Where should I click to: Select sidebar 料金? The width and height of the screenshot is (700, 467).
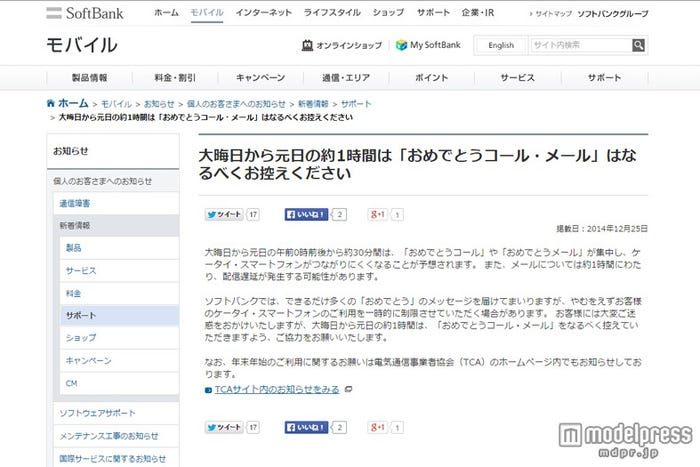pyautogui.click(x=119, y=293)
